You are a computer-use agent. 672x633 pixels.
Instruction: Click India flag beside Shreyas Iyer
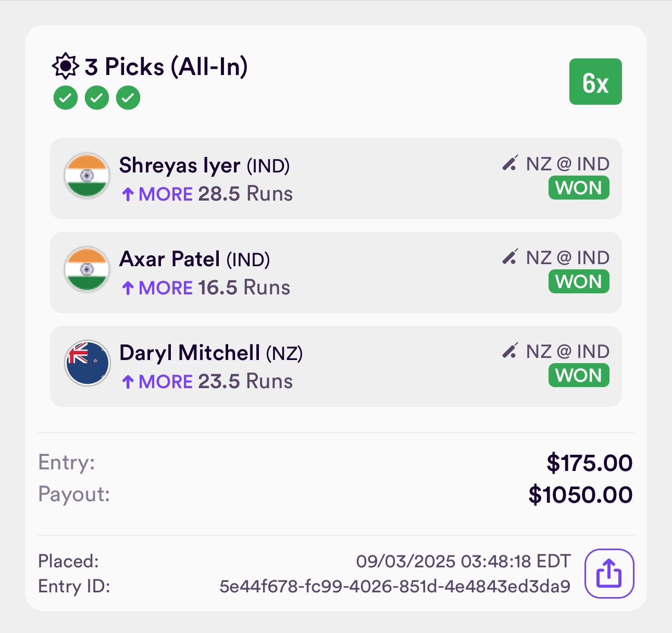(x=87, y=176)
